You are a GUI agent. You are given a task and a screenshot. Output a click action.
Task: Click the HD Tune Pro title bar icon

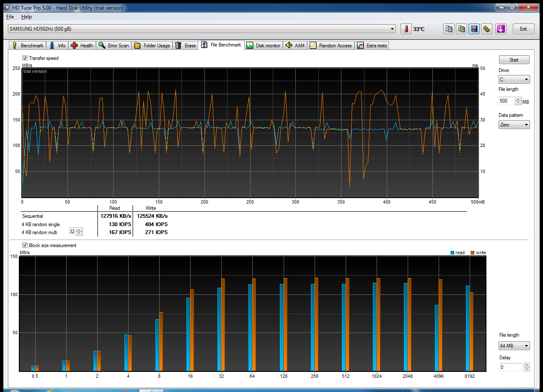(7, 8)
